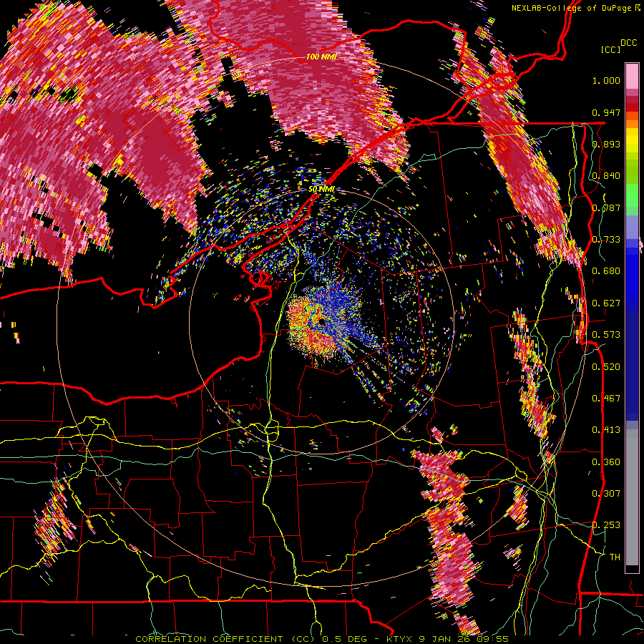Select the 0.627 scale value
The width and height of the screenshot is (644, 644).
(x=606, y=303)
